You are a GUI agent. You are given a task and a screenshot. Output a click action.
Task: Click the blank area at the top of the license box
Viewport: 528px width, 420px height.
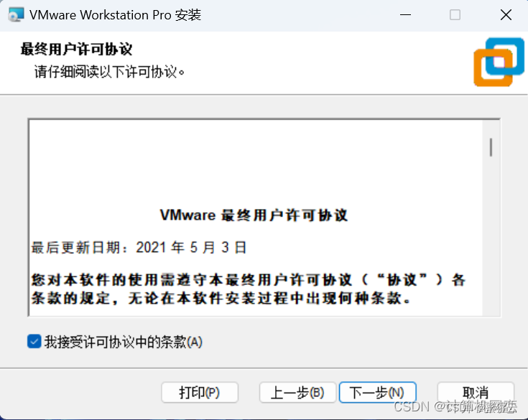256,162
